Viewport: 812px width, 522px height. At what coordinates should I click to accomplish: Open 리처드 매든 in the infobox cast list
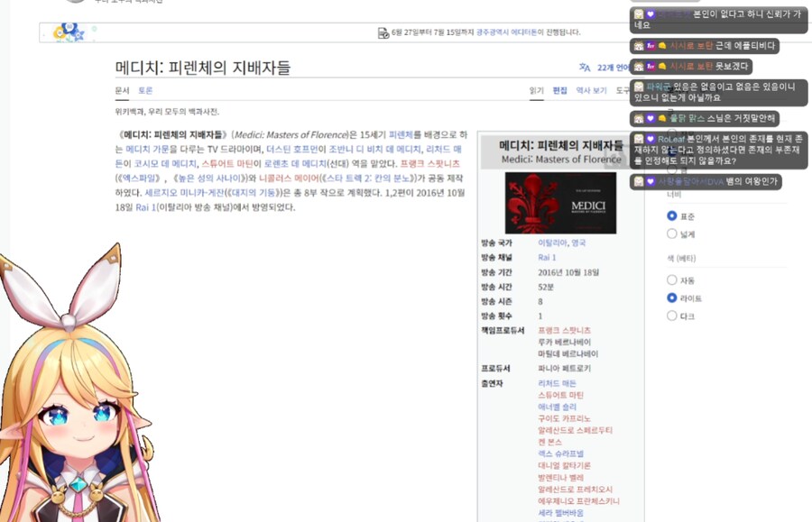coord(558,383)
